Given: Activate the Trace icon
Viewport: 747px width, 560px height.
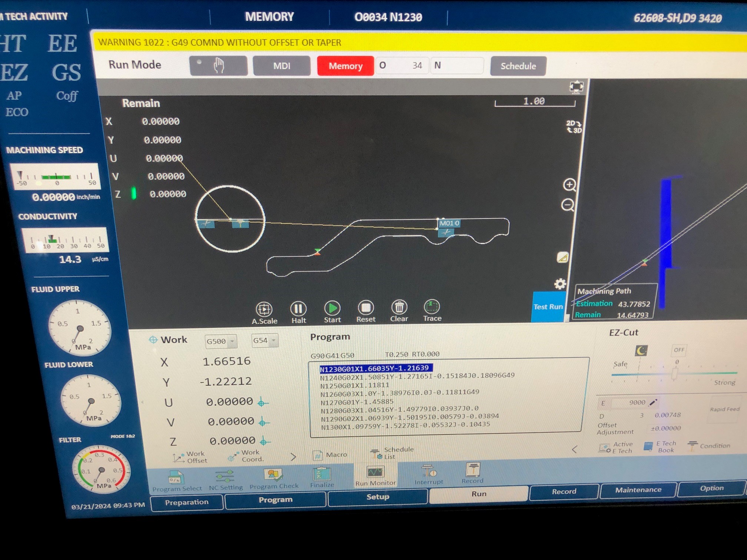Looking at the screenshot, I should click(x=432, y=307).
